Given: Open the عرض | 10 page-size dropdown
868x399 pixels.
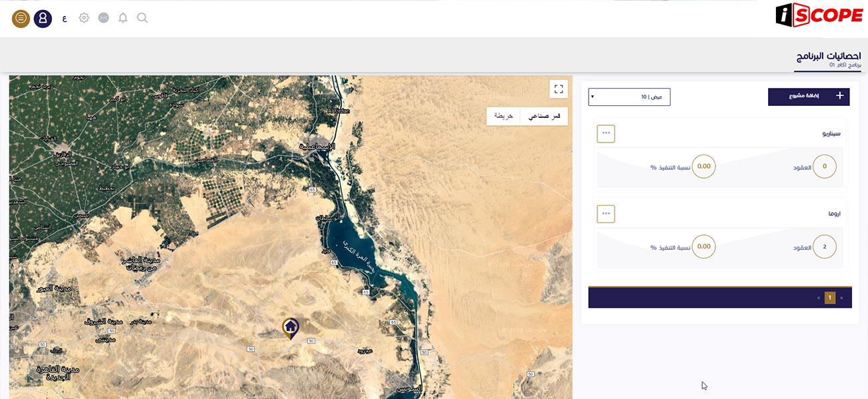Looking at the screenshot, I should (629, 97).
